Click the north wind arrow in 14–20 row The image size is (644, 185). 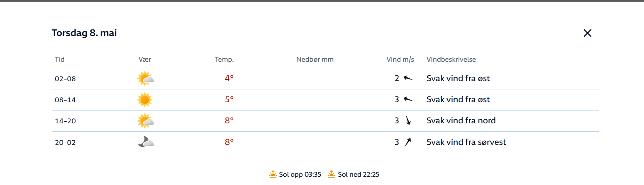(408, 120)
